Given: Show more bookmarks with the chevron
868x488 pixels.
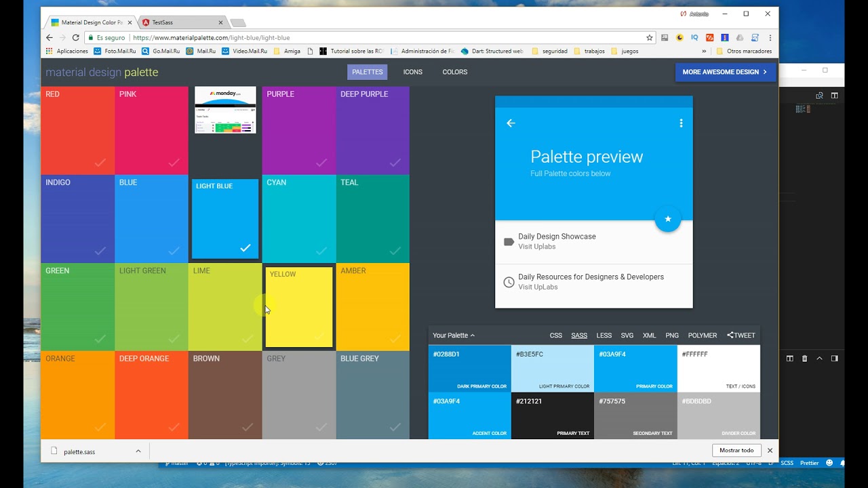Looking at the screenshot, I should pos(704,51).
